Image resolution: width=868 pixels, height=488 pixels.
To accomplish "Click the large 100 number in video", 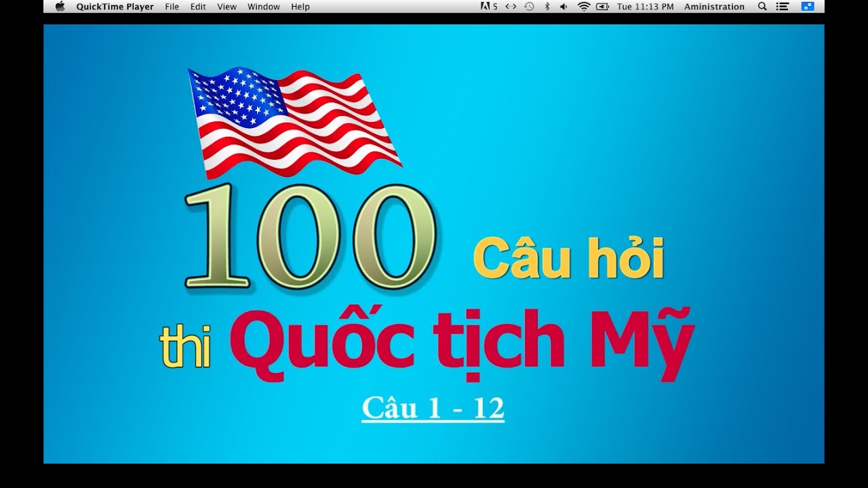I will [x=311, y=236].
